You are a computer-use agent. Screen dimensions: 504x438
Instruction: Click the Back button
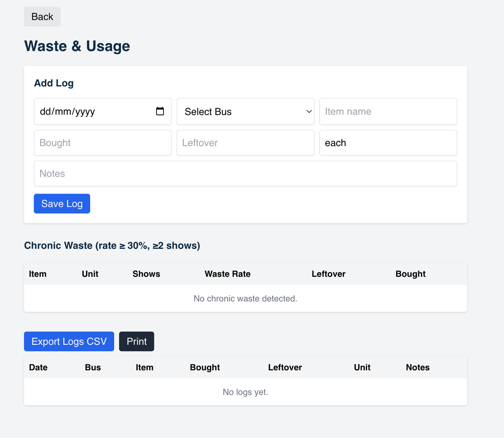click(42, 17)
